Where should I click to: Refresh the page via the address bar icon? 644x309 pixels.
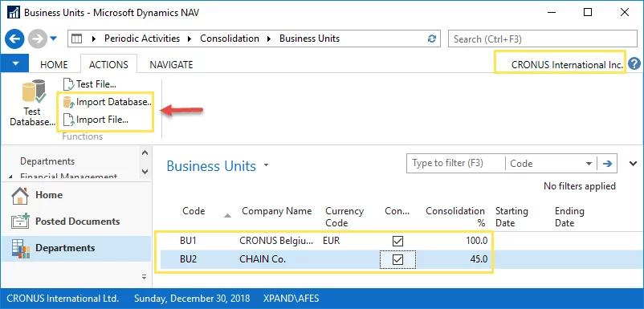click(x=432, y=39)
